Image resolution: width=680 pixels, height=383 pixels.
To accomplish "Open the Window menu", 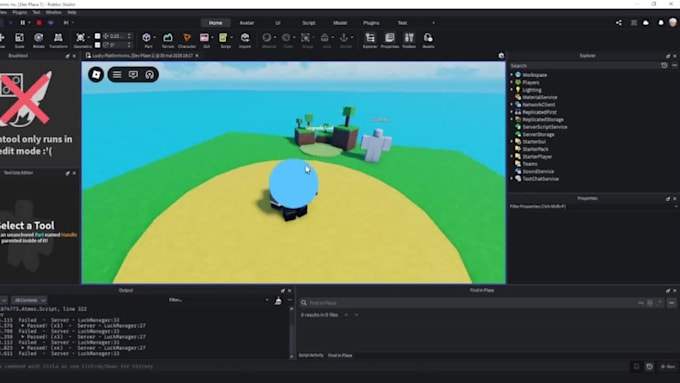I will 53,13.
